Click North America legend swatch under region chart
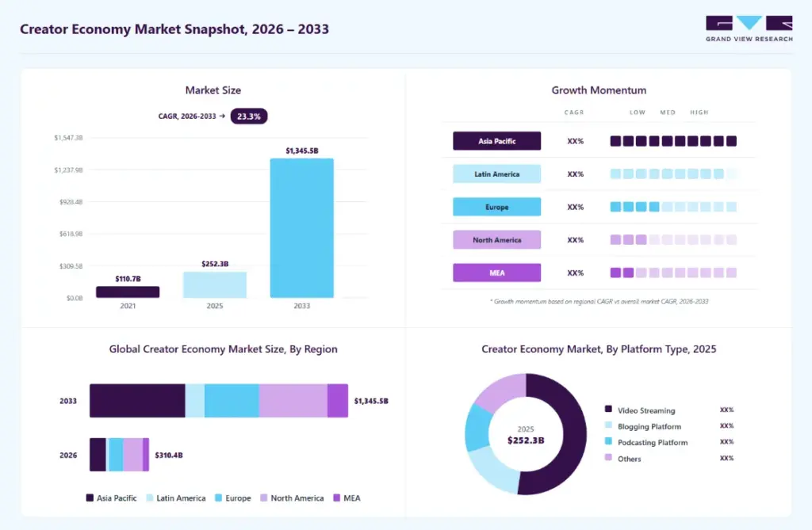812x530 pixels. tap(263, 498)
